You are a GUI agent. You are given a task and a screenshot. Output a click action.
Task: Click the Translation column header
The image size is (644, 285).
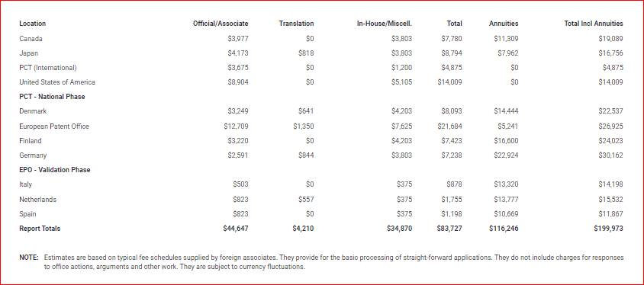296,24
